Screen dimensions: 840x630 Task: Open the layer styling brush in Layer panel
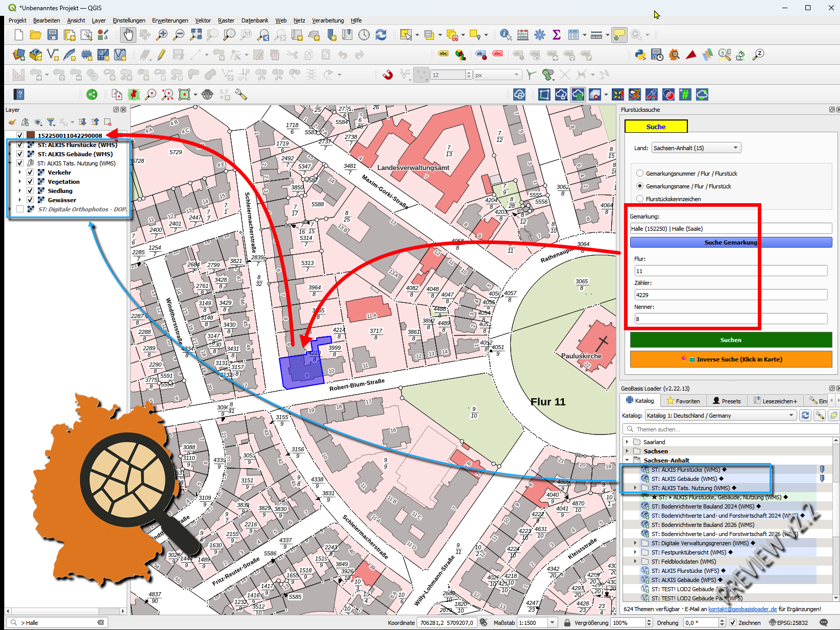12,122
